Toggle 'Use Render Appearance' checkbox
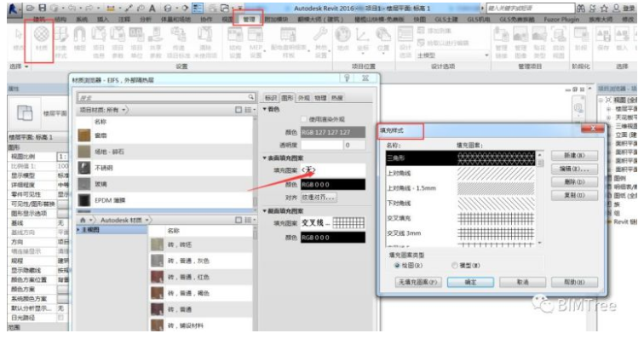This screenshot has height=339, width=644. (304, 119)
